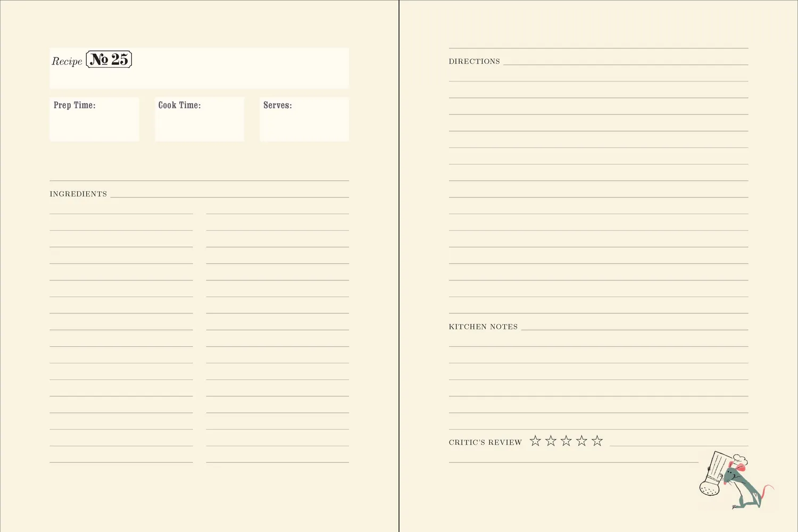
Task: Click the Serves box
Action: click(304, 119)
